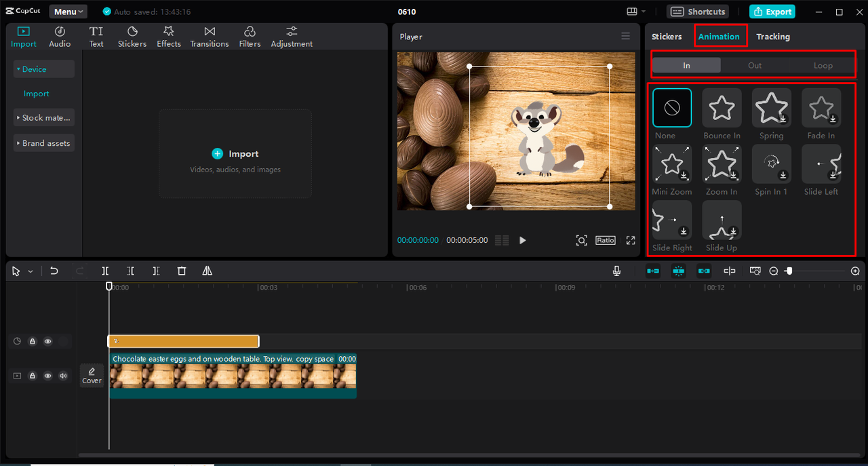
Task: Toggle timeline linkage
Action: tap(704, 271)
